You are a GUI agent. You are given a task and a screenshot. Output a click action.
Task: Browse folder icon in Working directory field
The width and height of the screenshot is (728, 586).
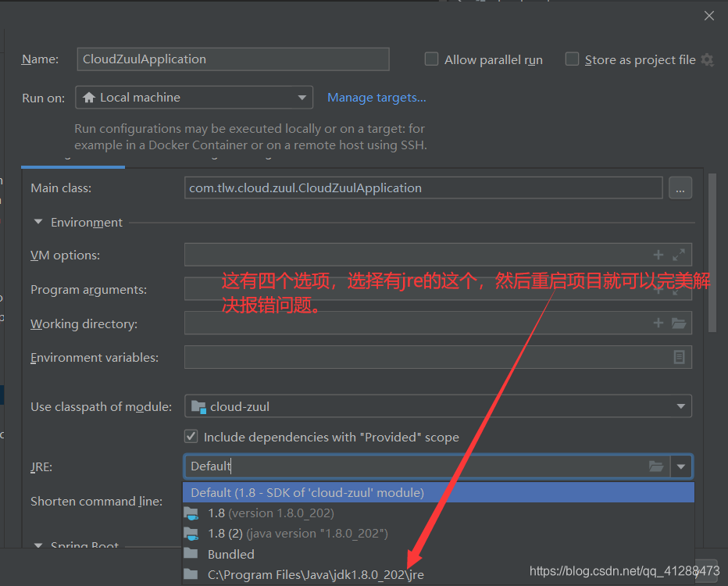(x=679, y=323)
